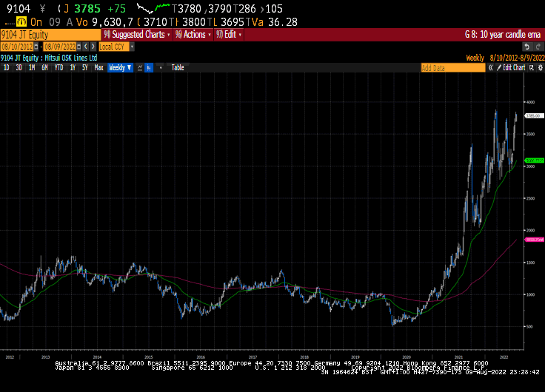Screen dimensions: 545x392
Task: Open chart settings gear icon
Action: click(541, 68)
